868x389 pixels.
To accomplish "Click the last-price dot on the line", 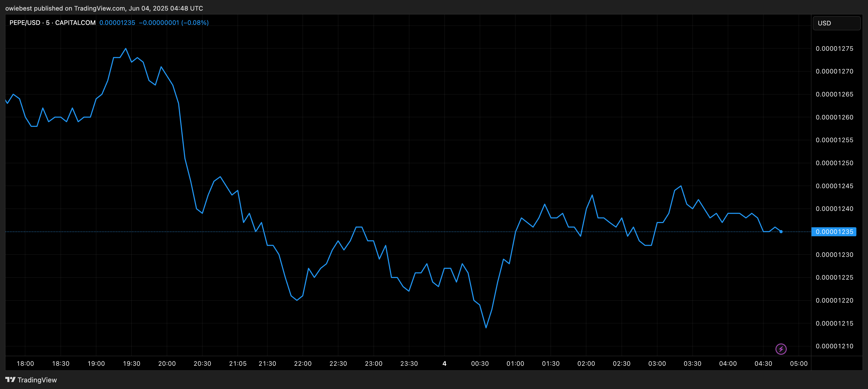I will (781, 231).
